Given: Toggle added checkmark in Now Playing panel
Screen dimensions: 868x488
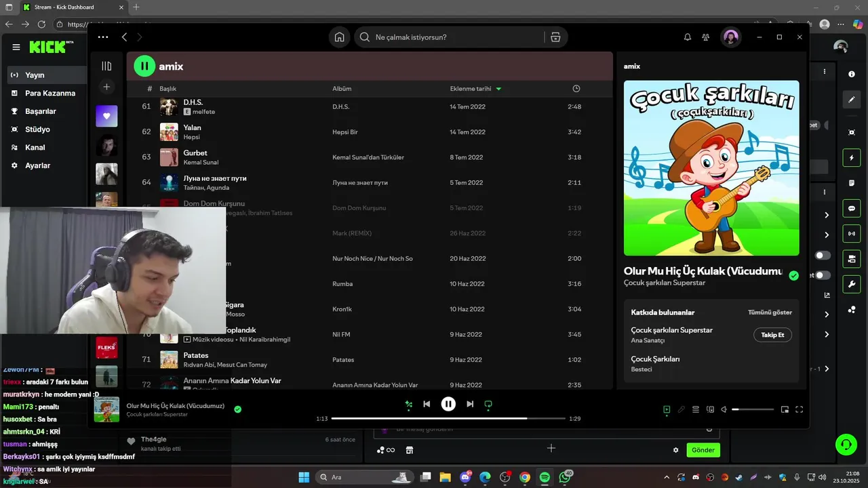Looking at the screenshot, I should tap(793, 275).
